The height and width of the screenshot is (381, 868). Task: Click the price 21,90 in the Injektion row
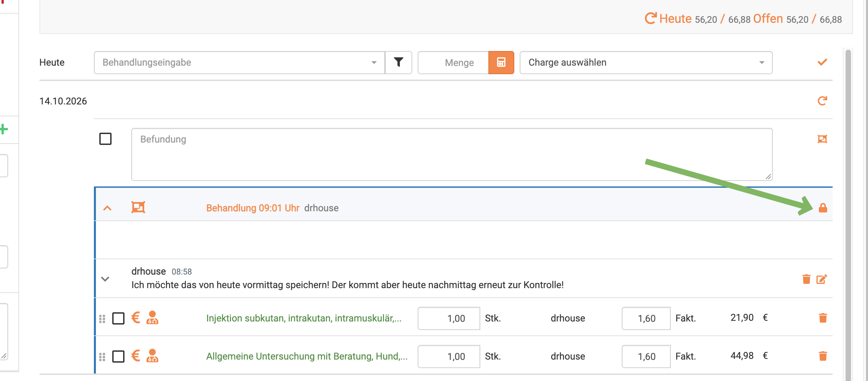pos(742,317)
